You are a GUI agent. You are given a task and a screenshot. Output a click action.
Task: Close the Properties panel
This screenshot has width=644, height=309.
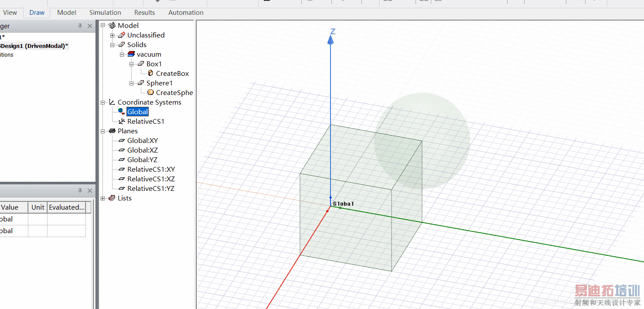click(x=90, y=191)
